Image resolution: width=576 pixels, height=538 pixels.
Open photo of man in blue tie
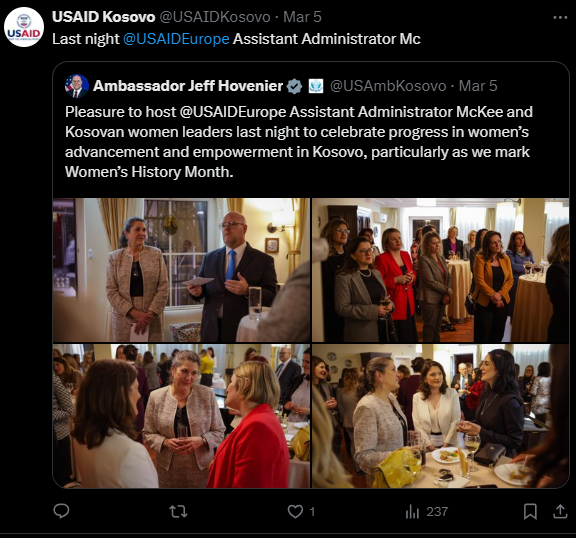181,270
